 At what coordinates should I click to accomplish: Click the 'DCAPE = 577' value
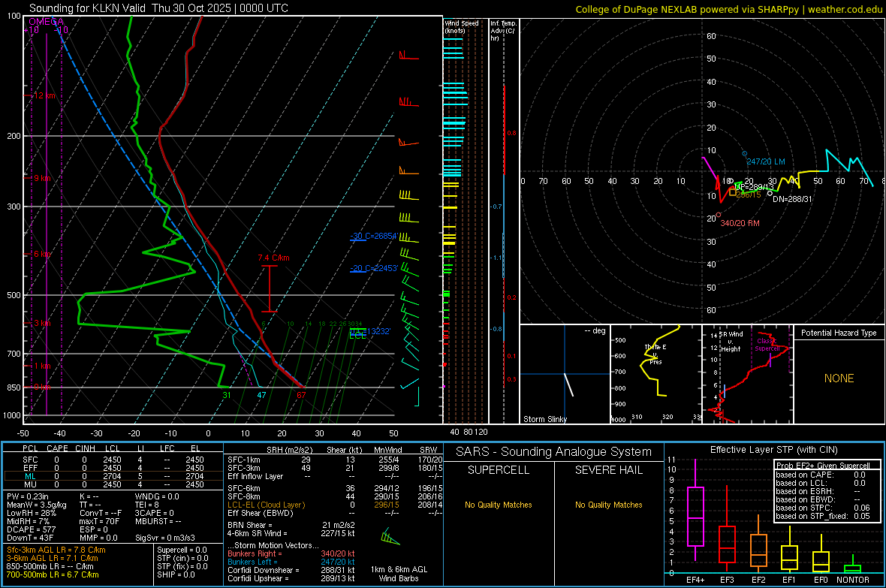pos(31,529)
